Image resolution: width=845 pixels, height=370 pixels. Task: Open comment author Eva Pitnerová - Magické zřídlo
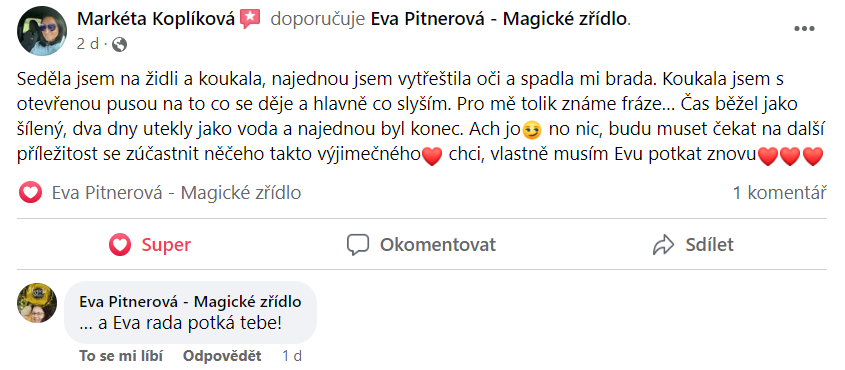click(190, 302)
